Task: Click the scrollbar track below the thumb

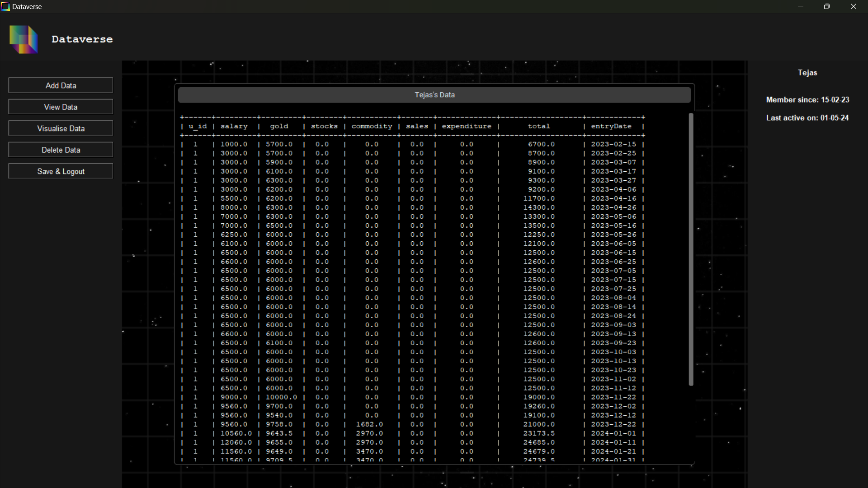Action: [691, 425]
